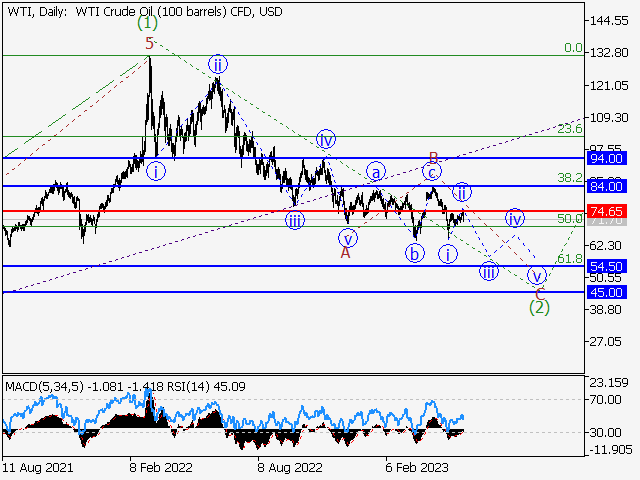This screenshot has height=480, width=640.
Task: Click the -11.905 indicator axis value
Action: pyautogui.click(x=611, y=450)
